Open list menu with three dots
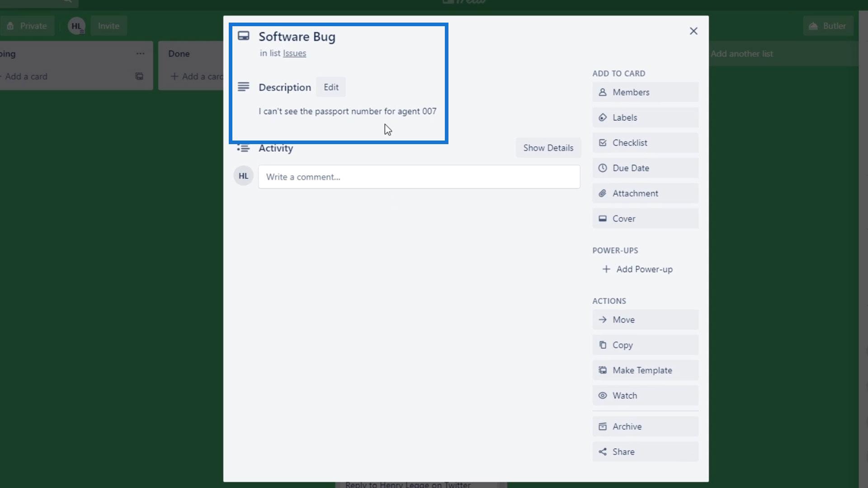Viewport: 868px width, 488px height. (x=140, y=54)
